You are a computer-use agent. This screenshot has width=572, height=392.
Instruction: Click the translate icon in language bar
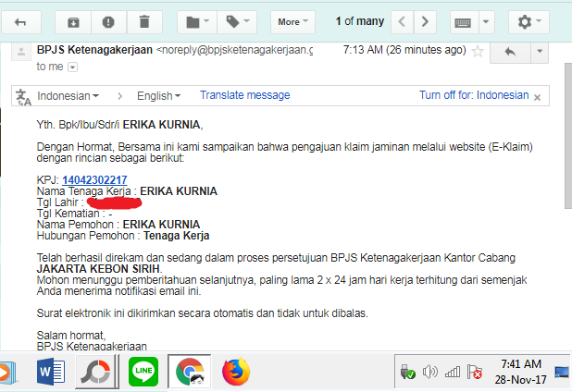pyautogui.click(x=23, y=97)
